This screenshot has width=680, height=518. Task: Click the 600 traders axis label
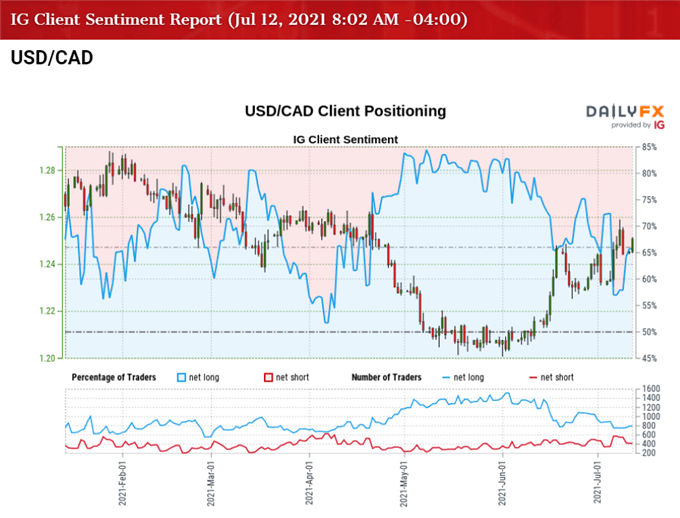pos(649,435)
